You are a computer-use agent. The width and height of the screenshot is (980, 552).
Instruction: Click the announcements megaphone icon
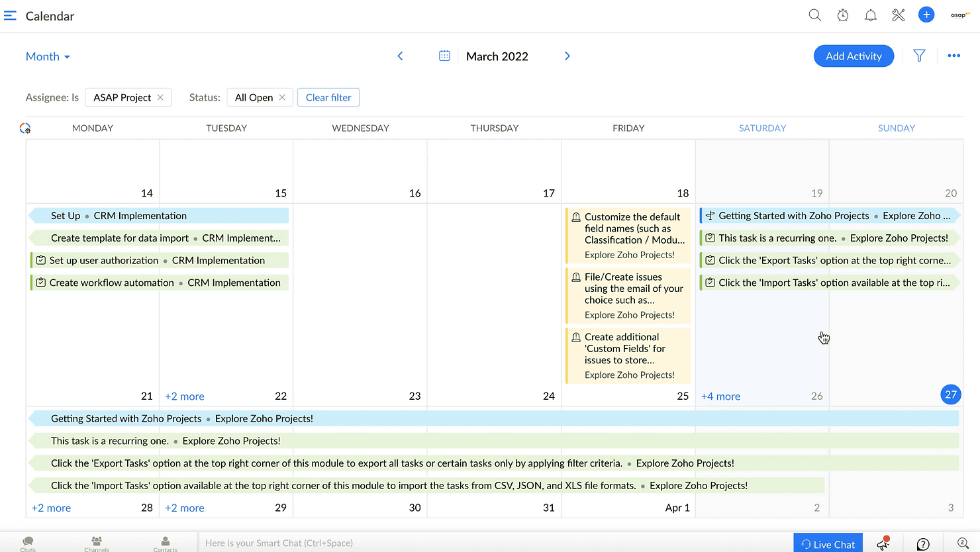pos(883,543)
